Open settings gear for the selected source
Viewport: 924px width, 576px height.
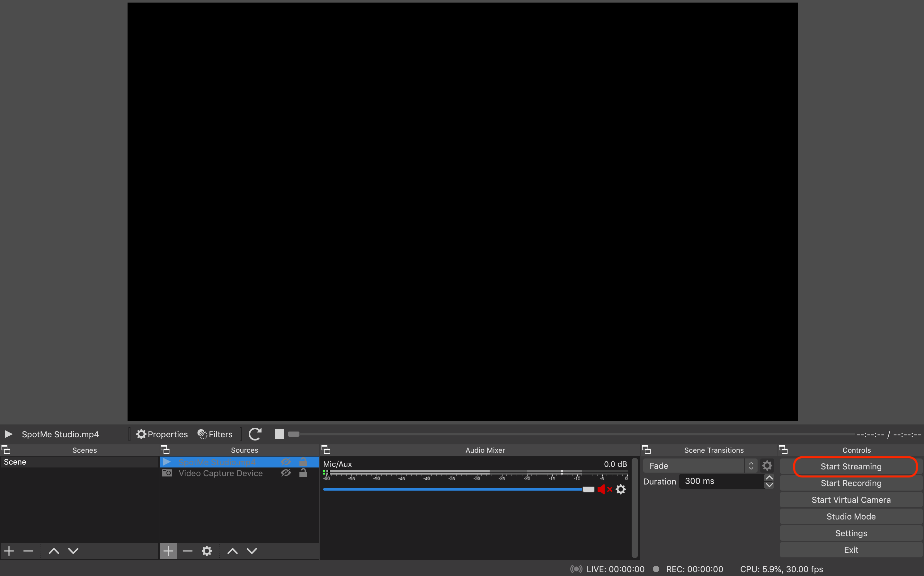[207, 551]
